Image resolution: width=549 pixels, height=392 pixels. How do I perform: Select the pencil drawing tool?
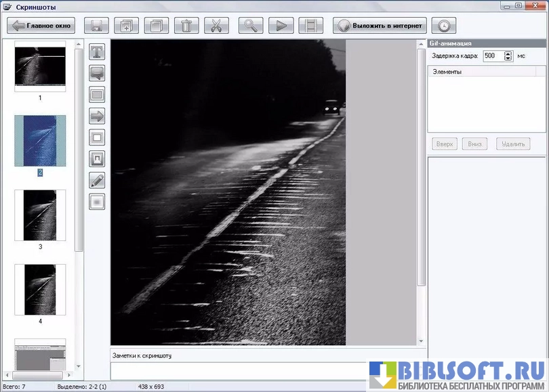(98, 180)
